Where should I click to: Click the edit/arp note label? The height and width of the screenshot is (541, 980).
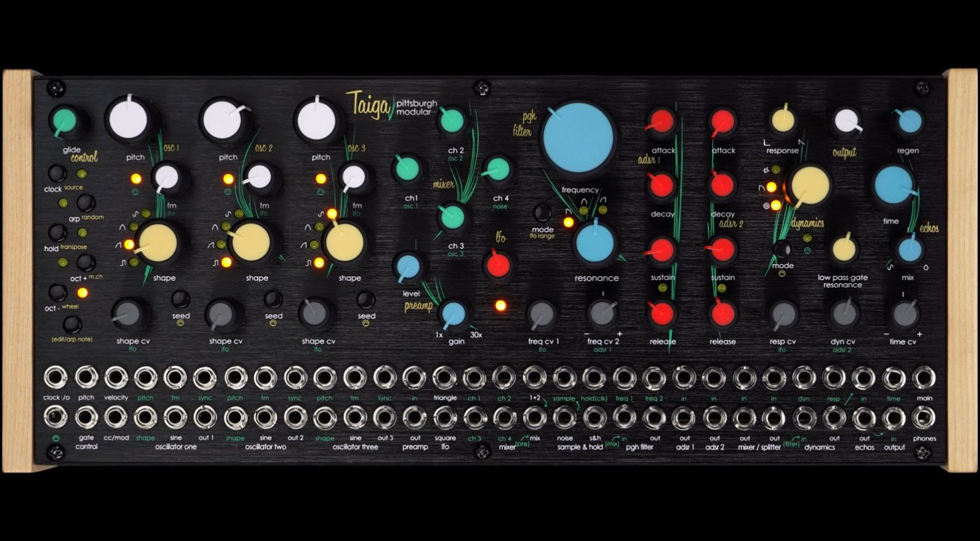(71, 339)
